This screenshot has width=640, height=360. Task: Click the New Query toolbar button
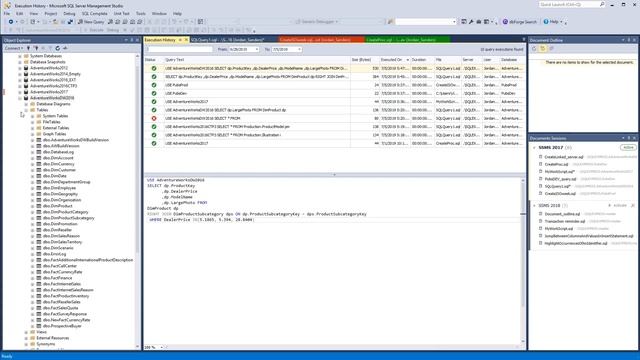coord(91,22)
